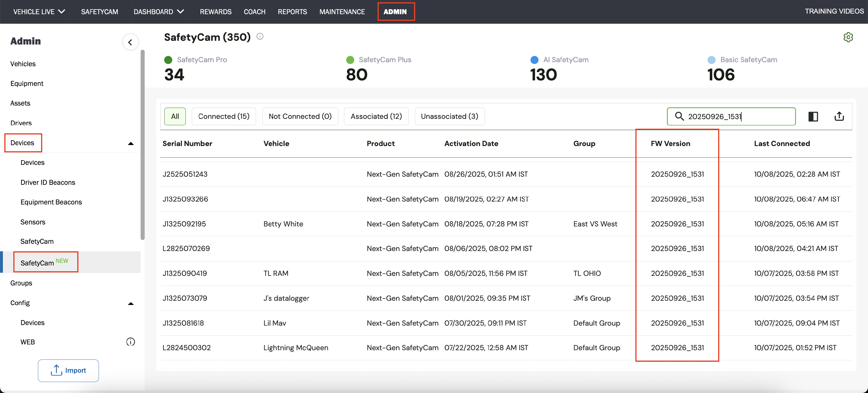Click the info icon next to WEB
The image size is (868, 393).
(130, 342)
